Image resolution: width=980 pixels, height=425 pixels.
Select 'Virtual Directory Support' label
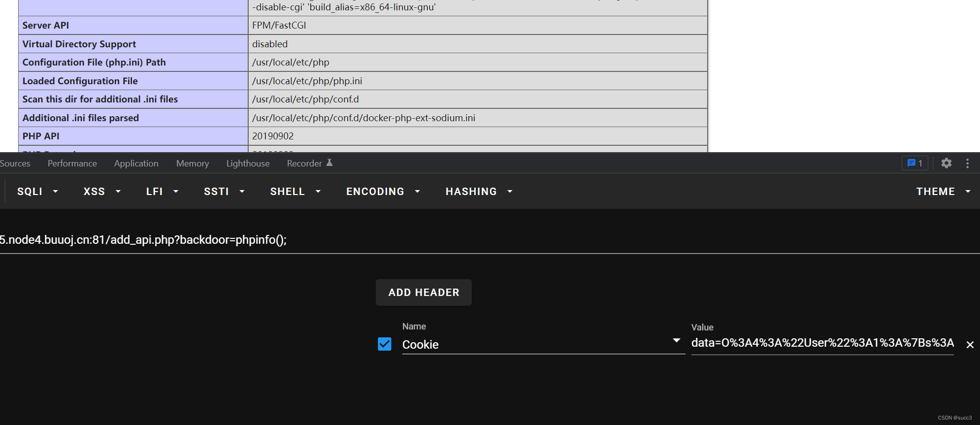79,44
